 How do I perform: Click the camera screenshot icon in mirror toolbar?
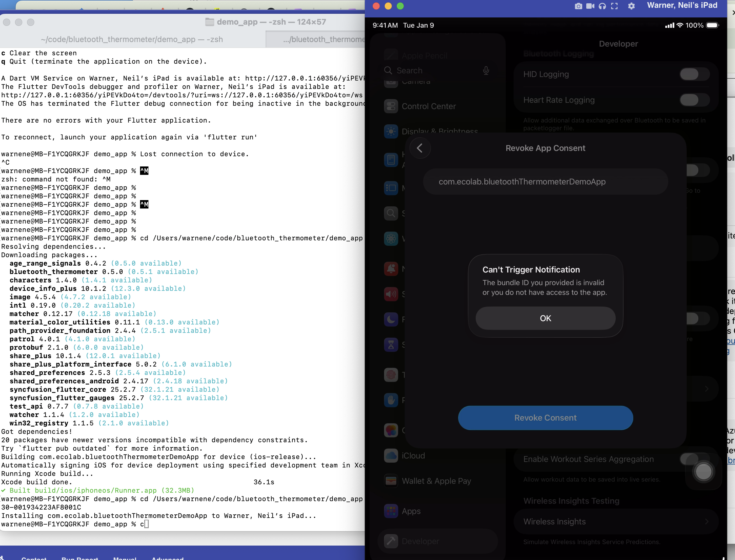(x=578, y=6)
